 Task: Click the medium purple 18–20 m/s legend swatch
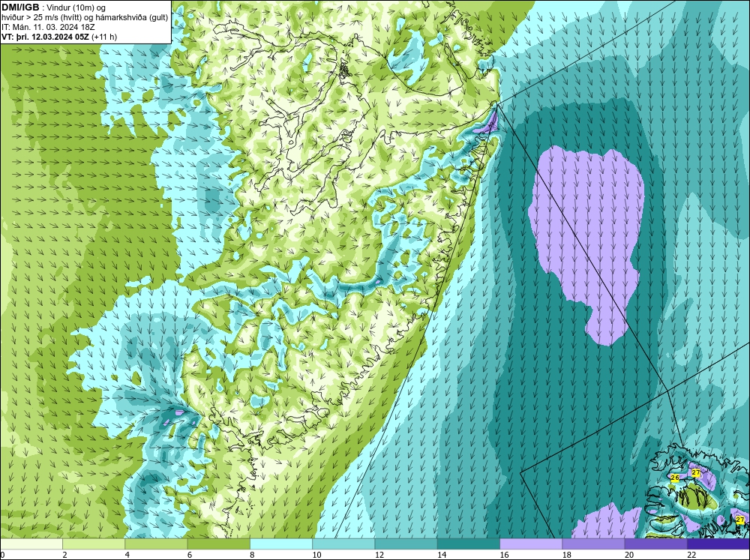click(x=593, y=544)
